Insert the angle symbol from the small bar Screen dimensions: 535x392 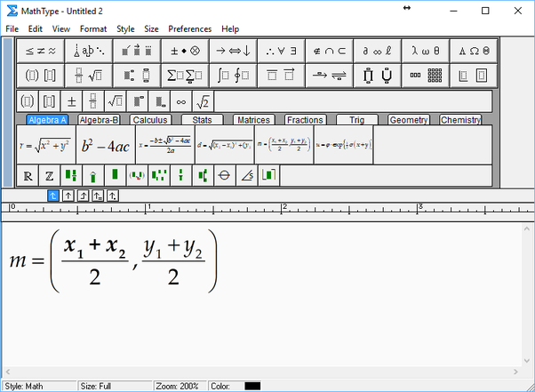(x=247, y=176)
